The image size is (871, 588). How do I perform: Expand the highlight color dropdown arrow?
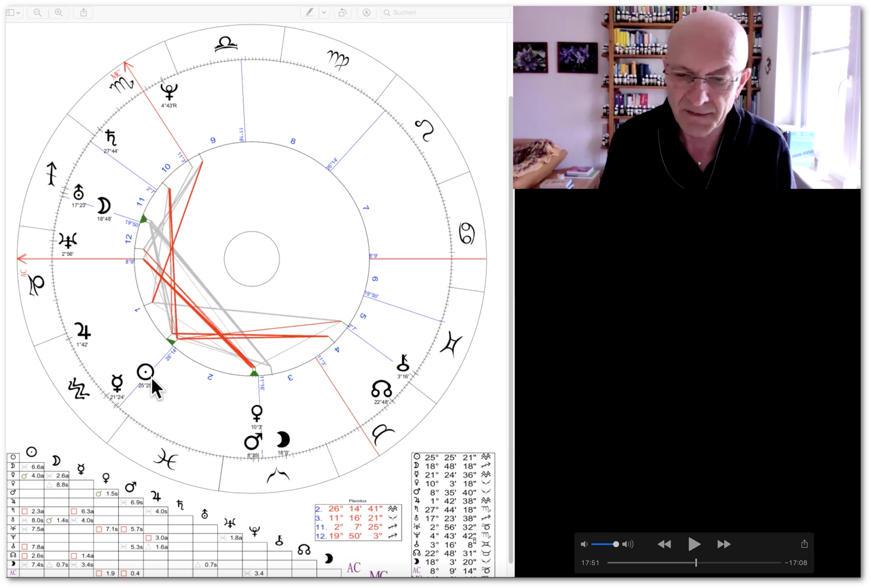tap(324, 13)
